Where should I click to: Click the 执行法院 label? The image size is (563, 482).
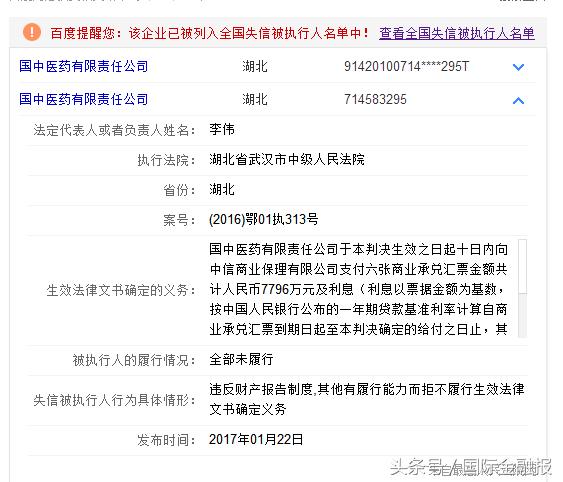point(167,160)
